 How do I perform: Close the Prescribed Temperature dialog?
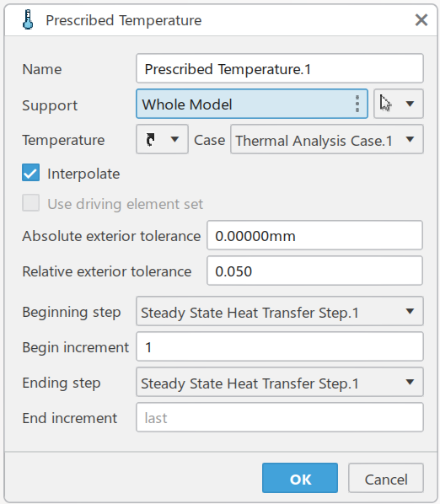(421, 20)
